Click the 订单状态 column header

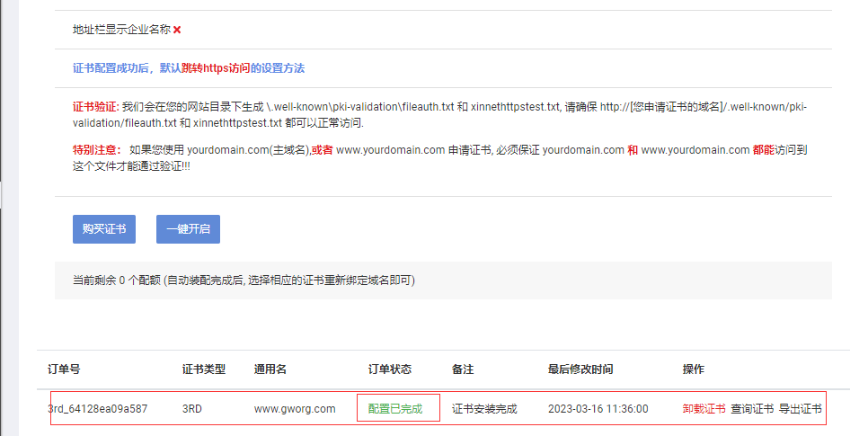pyautogui.click(x=390, y=369)
